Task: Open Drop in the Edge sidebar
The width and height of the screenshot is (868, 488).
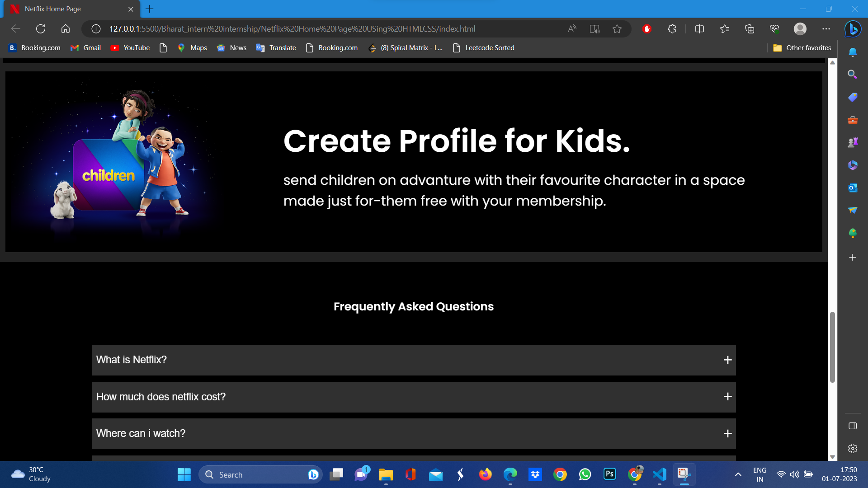Action: click(853, 210)
